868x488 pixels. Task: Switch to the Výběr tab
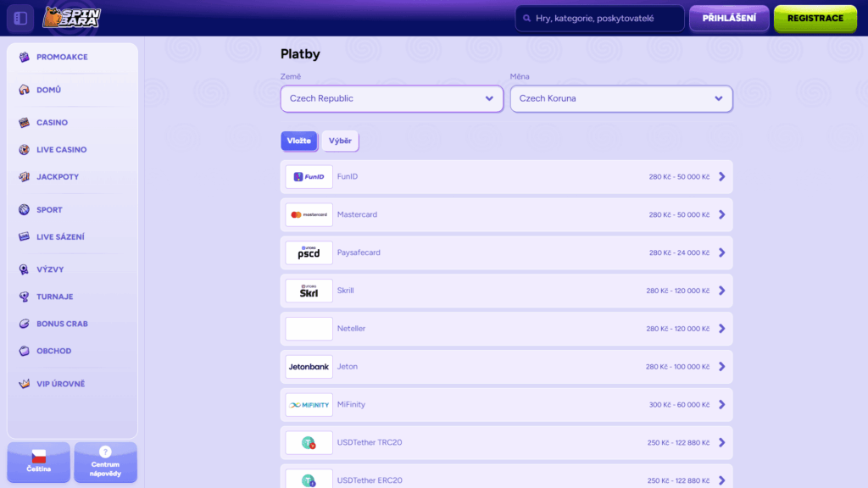pyautogui.click(x=340, y=141)
